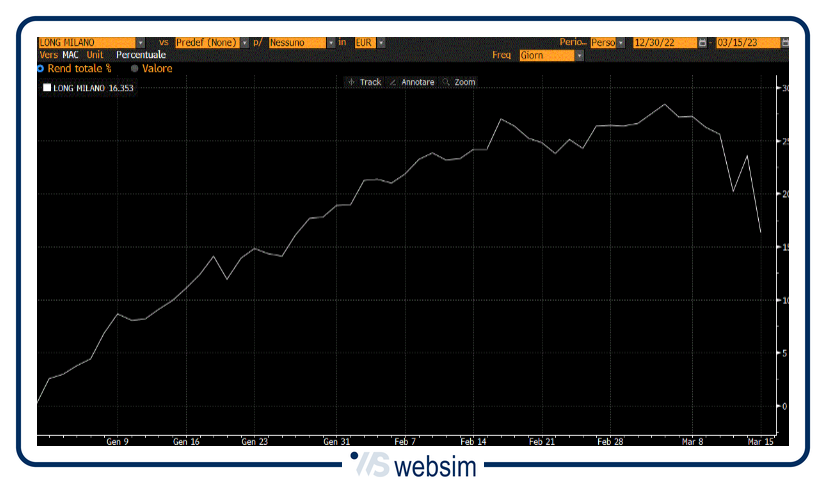Open the LONG MILANO security dropdown
The height and width of the screenshot is (483, 826).
pos(139,43)
